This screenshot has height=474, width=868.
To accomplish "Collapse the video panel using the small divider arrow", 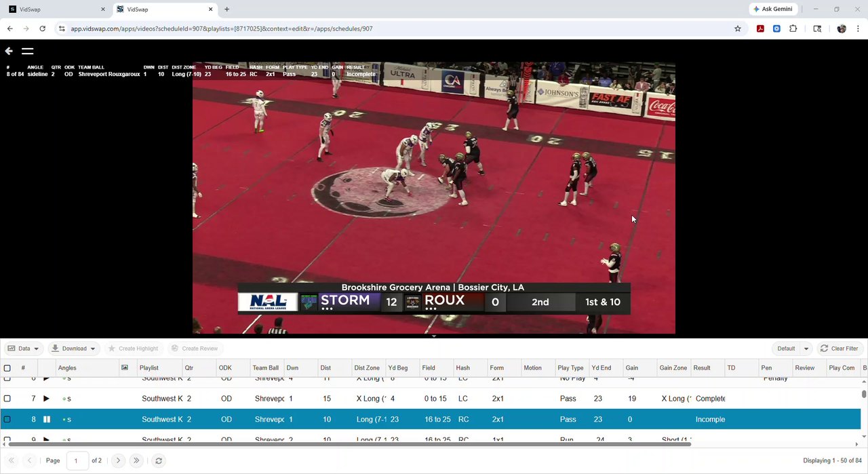I will [x=434, y=336].
